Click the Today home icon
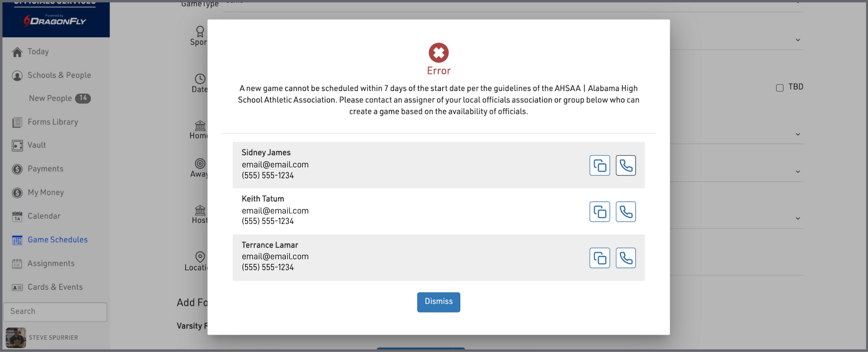Viewport: 868px width, 352px height. [x=17, y=52]
